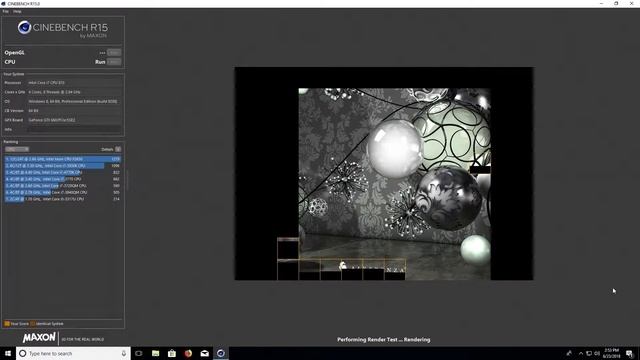Toggle the Identical System legend box
640x360 pixels.
tap(33, 324)
